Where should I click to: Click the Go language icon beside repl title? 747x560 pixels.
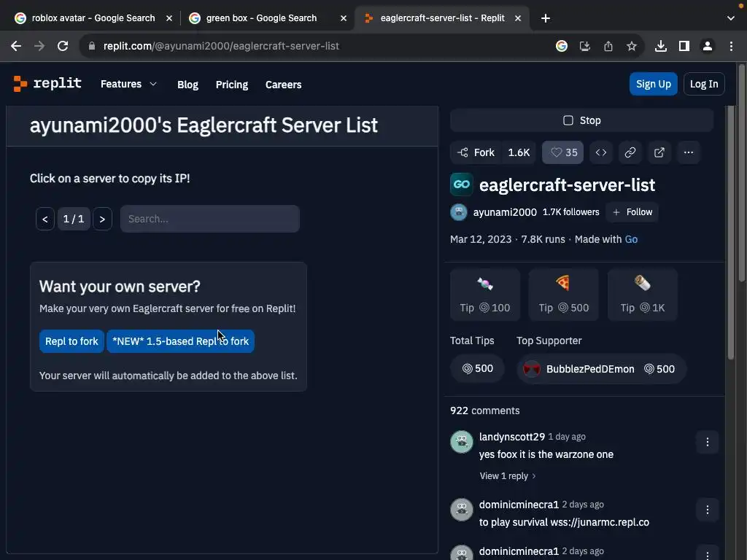[461, 184]
